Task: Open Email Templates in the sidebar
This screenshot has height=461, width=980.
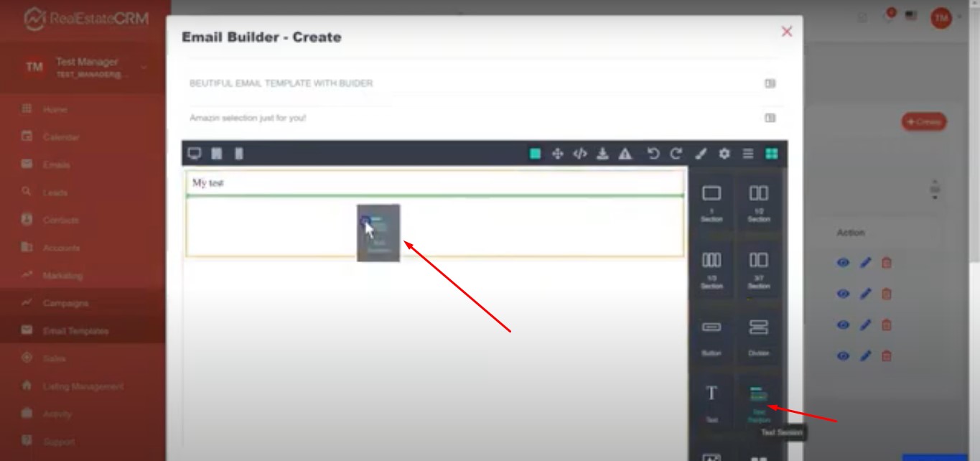Action: pyautogui.click(x=75, y=331)
